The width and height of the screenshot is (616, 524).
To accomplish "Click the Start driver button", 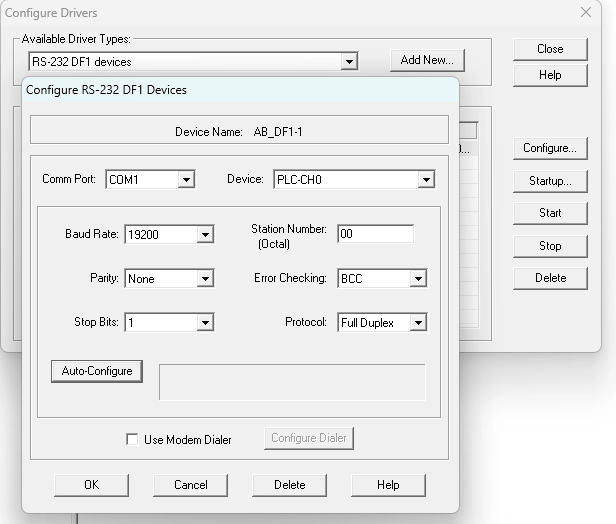I will [x=550, y=213].
